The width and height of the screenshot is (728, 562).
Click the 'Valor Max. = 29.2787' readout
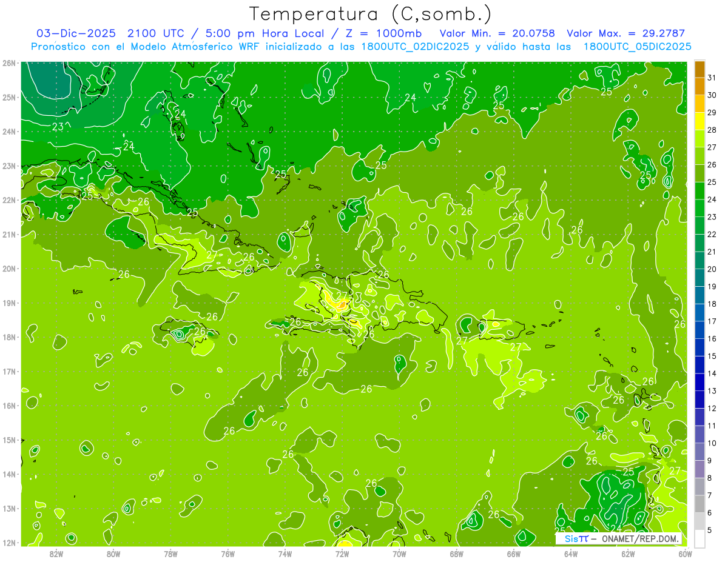[x=625, y=33]
